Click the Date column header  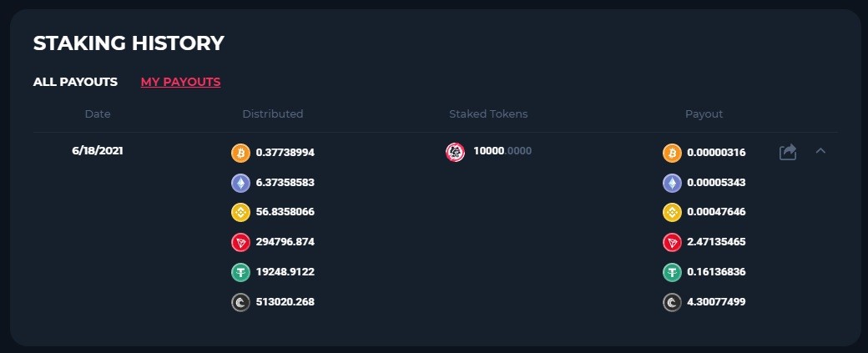point(98,114)
